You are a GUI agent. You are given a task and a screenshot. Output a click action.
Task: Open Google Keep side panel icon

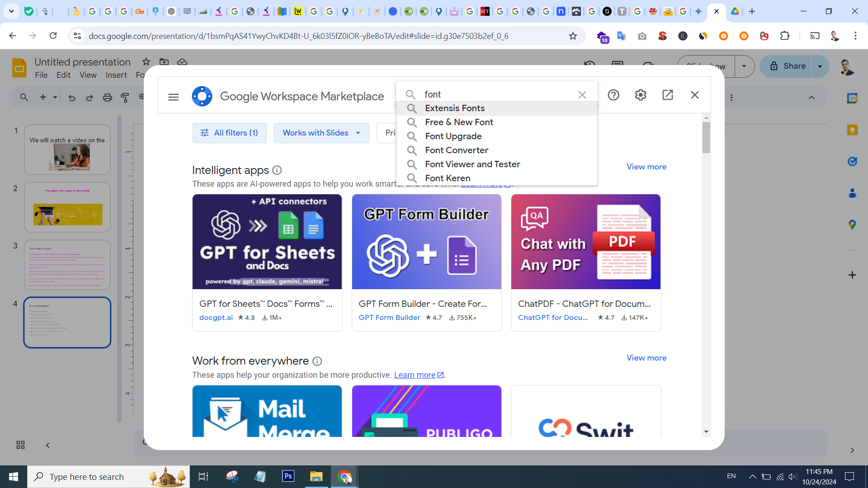tap(852, 130)
